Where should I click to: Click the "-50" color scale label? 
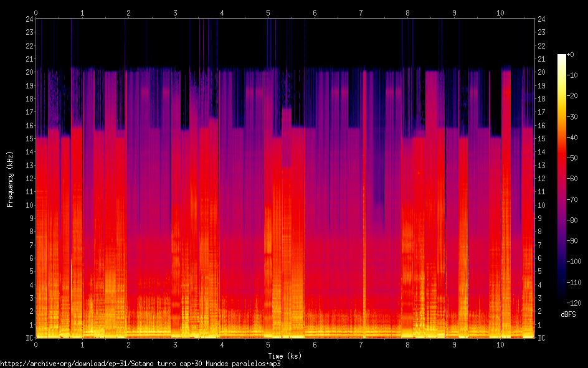(572, 158)
